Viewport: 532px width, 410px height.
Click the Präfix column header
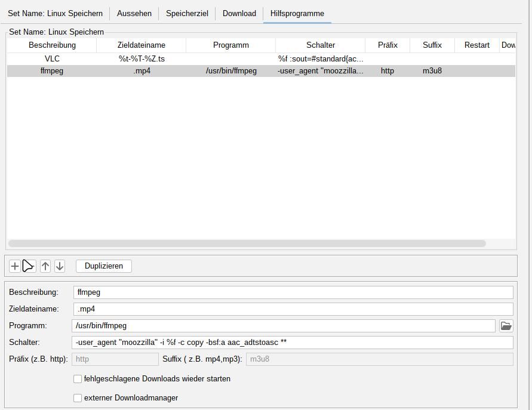388,45
